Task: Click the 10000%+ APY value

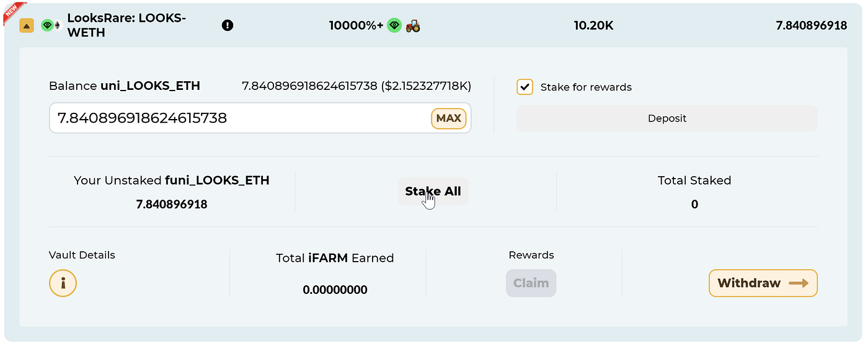Action: tap(356, 25)
